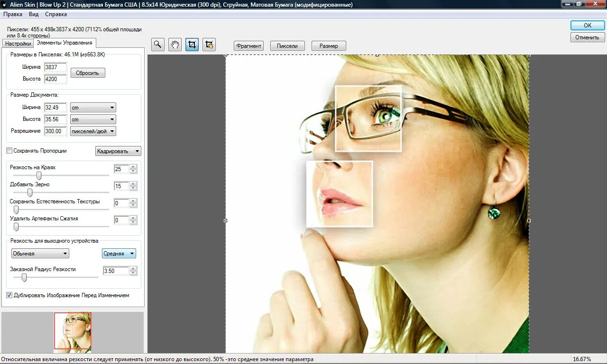This screenshot has height=364, width=607.
Task: Click the Фрагмент button
Action: (248, 46)
